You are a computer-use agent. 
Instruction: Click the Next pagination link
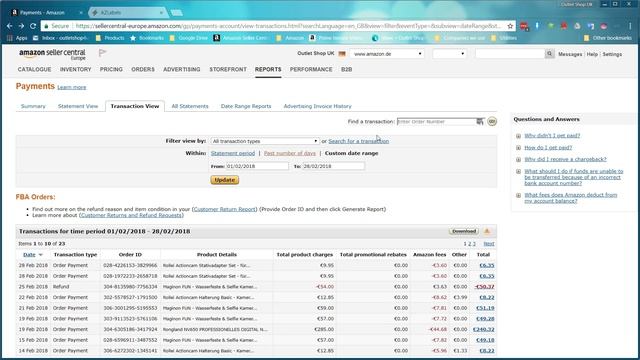489,244
